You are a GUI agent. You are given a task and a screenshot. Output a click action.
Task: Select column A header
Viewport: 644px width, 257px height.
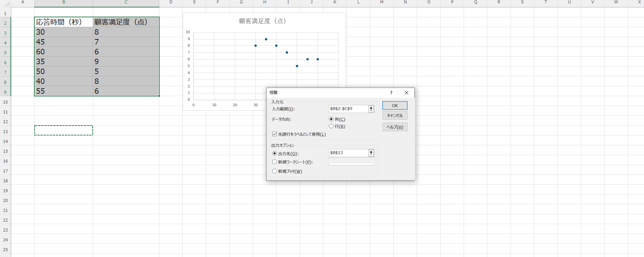23,2
